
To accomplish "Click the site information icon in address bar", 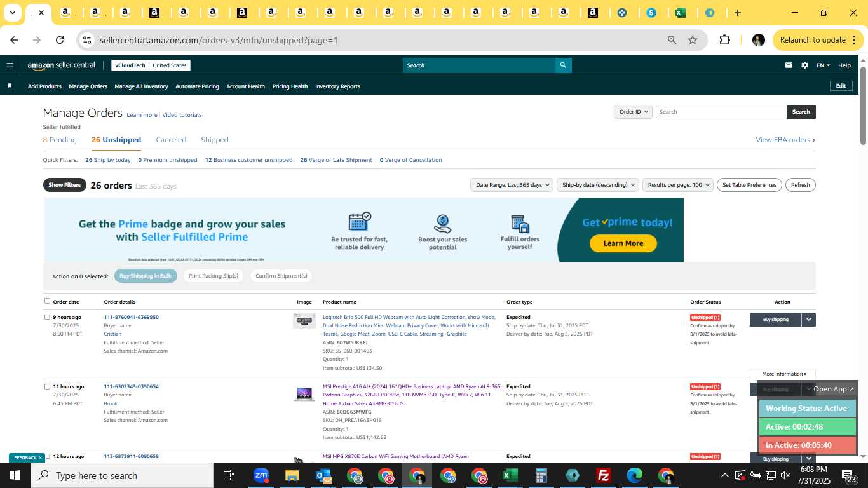I will (x=87, y=40).
